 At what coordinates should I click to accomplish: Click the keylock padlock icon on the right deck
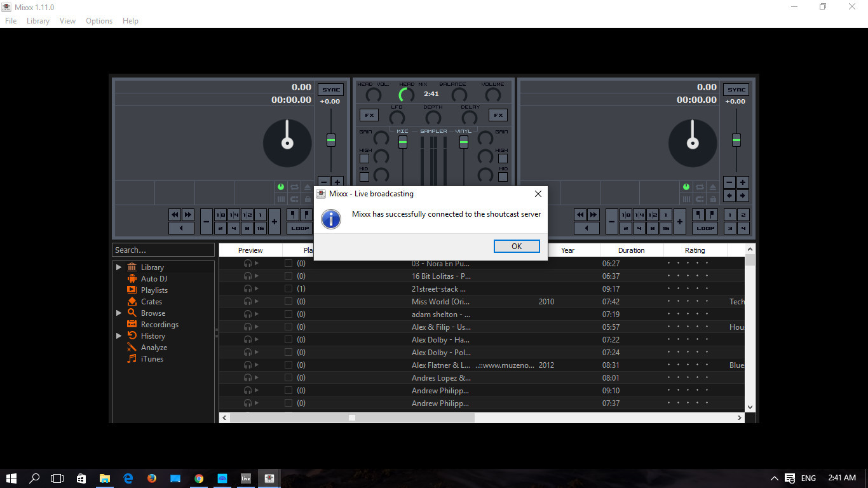[x=713, y=199]
